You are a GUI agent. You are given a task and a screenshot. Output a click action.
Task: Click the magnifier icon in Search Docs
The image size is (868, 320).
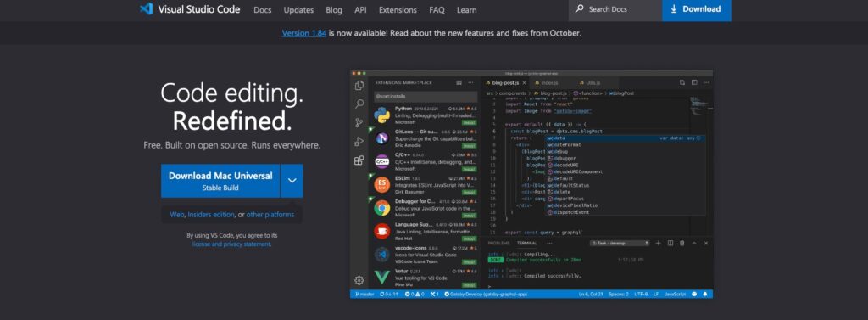click(x=579, y=8)
